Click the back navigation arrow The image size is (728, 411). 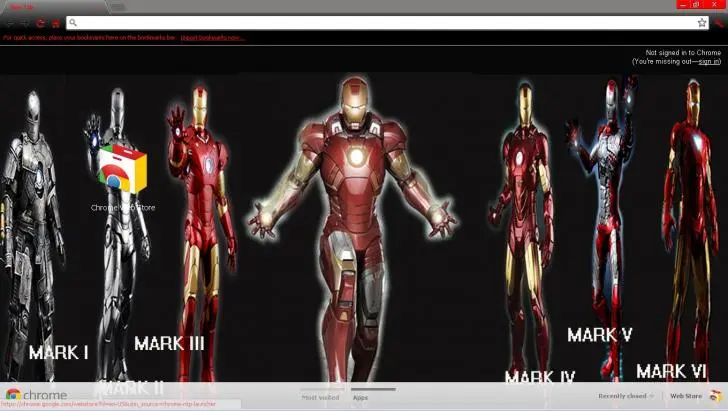point(9,22)
